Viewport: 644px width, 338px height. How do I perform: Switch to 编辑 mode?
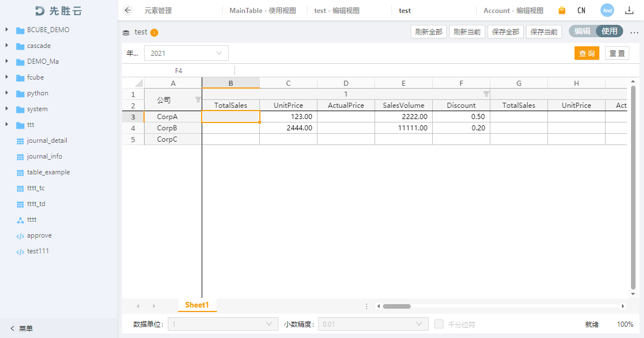[582, 32]
